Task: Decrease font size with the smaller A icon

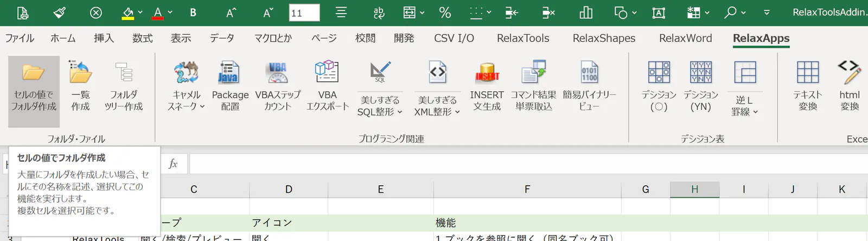Action: click(268, 12)
